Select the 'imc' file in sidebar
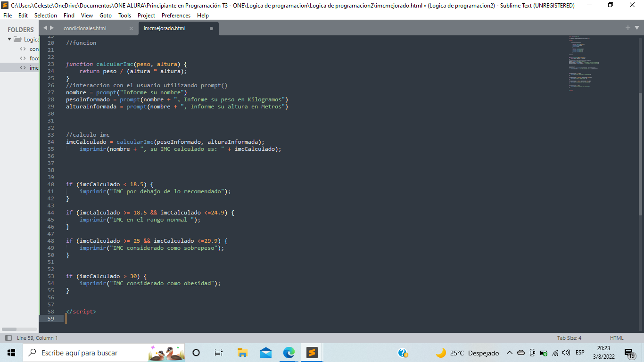Image resolution: width=644 pixels, height=362 pixels. tap(34, 68)
